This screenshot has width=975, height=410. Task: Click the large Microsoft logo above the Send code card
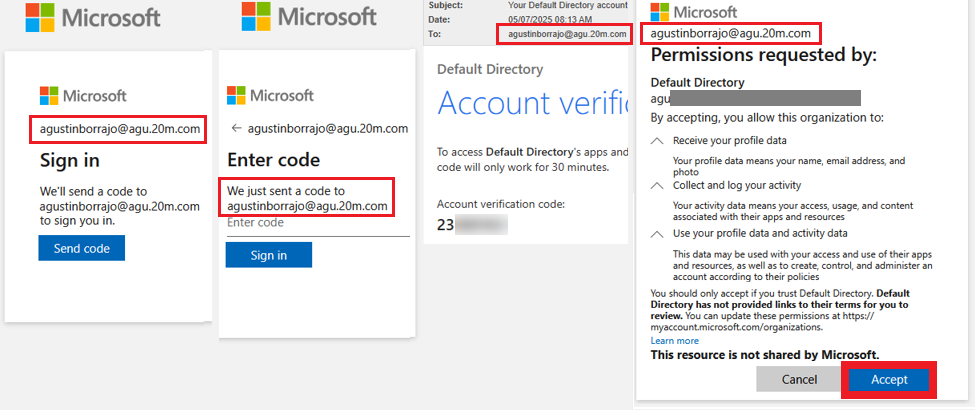pos(93,16)
